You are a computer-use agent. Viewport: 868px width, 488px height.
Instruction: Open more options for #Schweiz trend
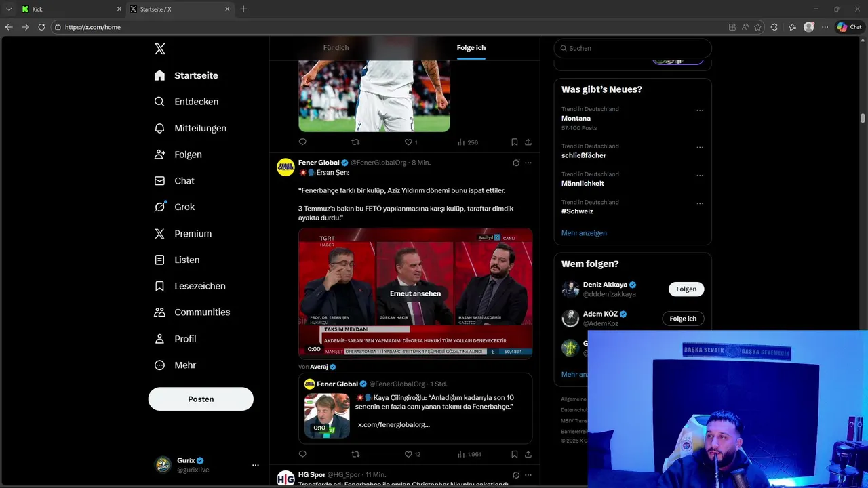click(x=700, y=203)
